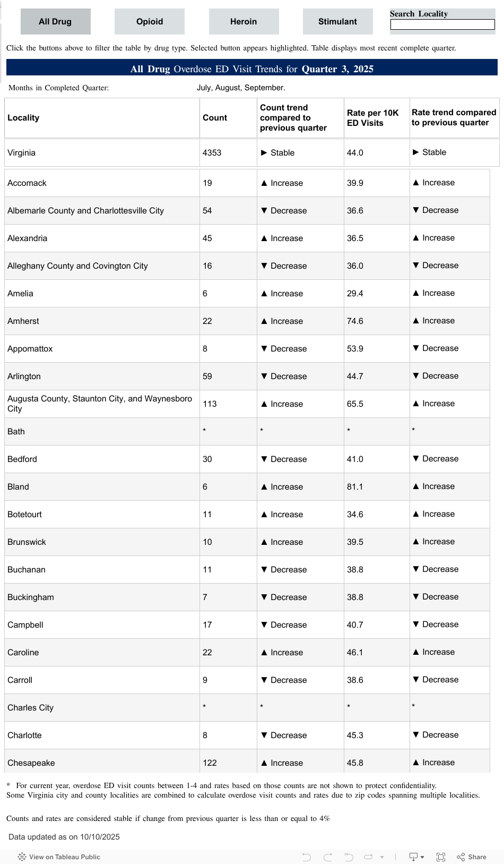Enter full screen mode icon
The height and width of the screenshot is (864, 504).
coord(440,857)
